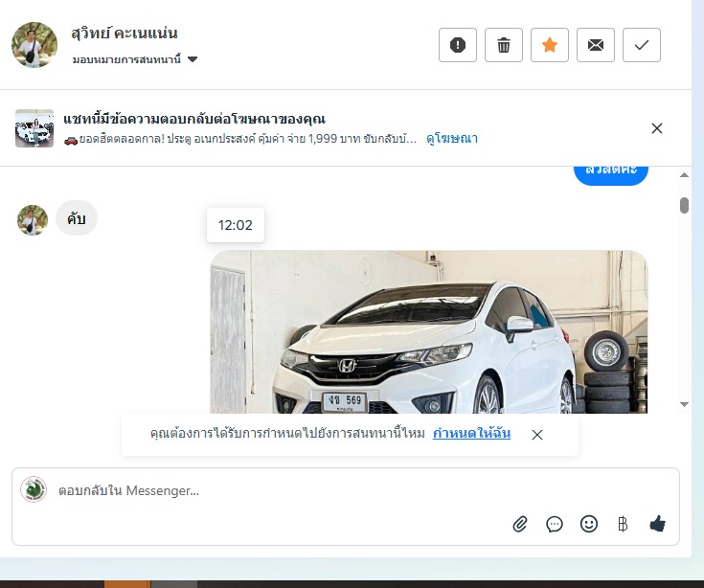Open the มอบหมายการสนทนานี้ assignment dropdown
Image resolution: width=704 pixels, height=588 pixels.
tap(135, 59)
